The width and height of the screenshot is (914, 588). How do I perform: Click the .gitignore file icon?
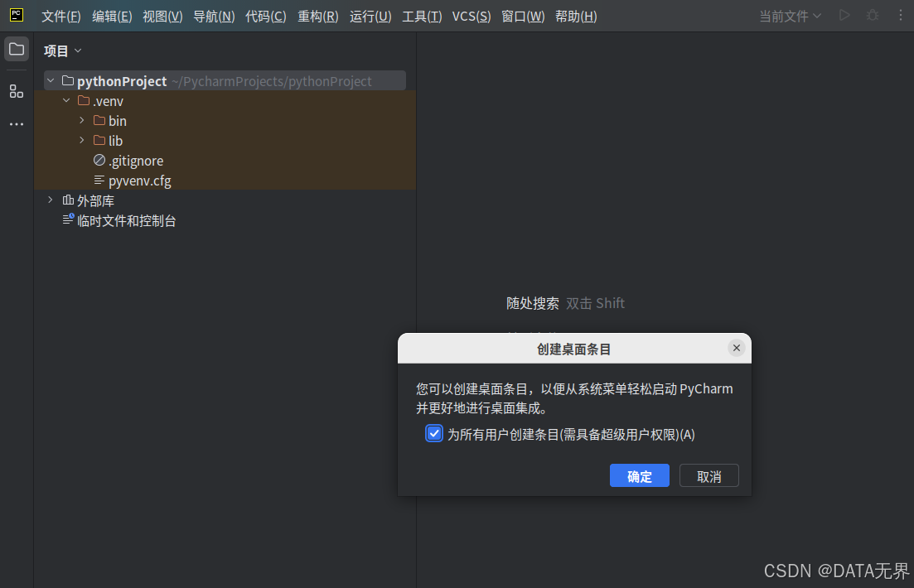tap(99, 160)
